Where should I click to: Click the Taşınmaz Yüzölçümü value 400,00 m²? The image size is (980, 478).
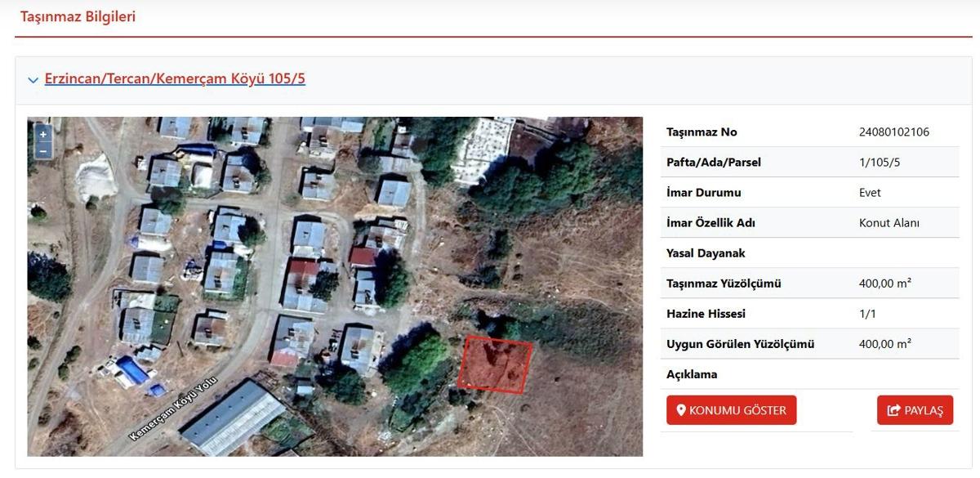(x=885, y=283)
